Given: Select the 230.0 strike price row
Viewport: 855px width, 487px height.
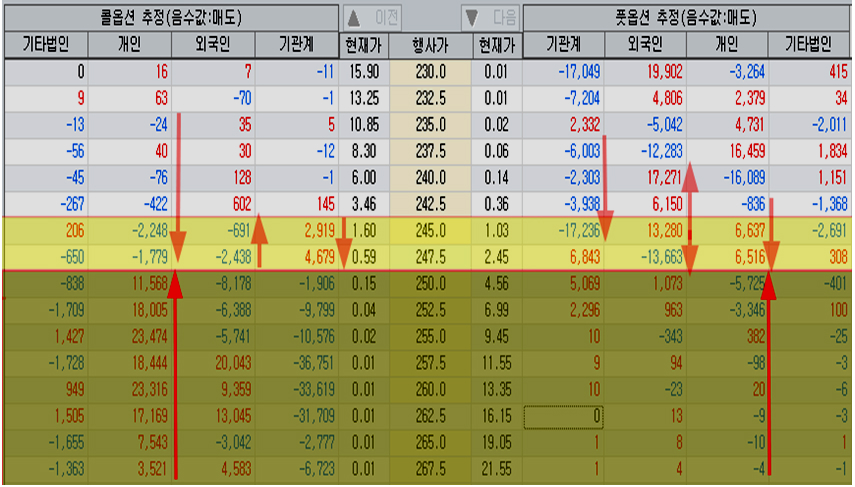Looking at the screenshot, I should click(430, 72).
